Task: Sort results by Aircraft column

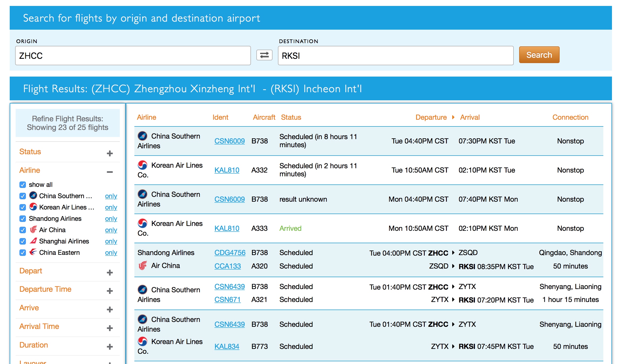Action: coord(264,117)
